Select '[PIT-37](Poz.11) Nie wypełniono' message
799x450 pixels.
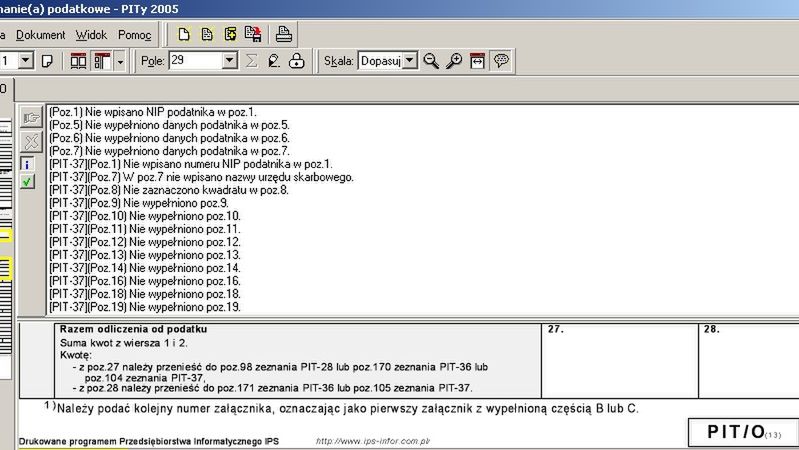click(x=145, y=229)
